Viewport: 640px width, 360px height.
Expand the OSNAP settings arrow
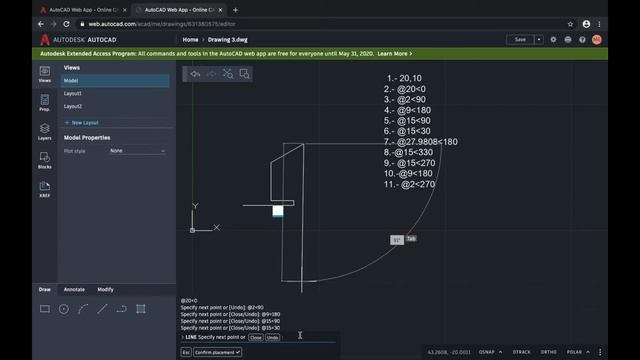click(x=500, y=352)
